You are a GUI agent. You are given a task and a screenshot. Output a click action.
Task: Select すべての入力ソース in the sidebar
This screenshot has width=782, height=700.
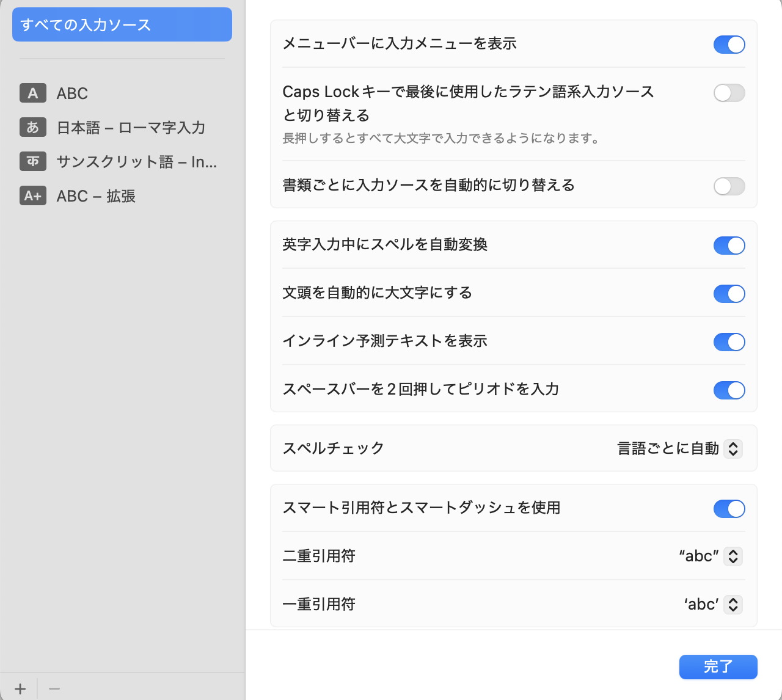(122, 24)
